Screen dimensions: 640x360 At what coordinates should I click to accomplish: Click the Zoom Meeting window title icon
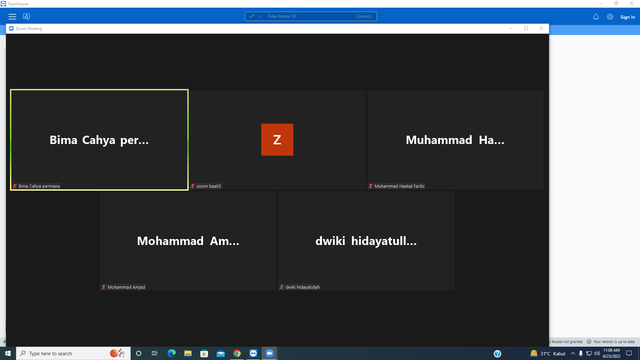11,29
